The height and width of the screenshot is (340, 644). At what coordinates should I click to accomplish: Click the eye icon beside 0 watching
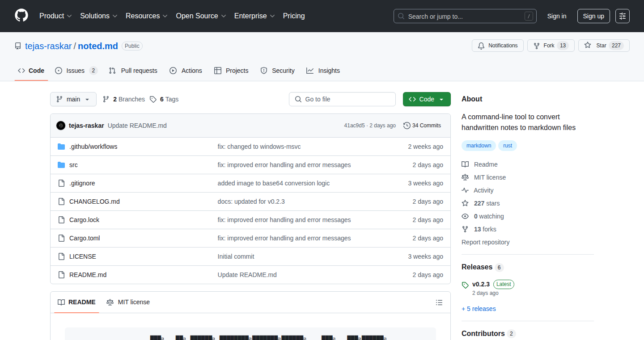[x=465, y=216]
